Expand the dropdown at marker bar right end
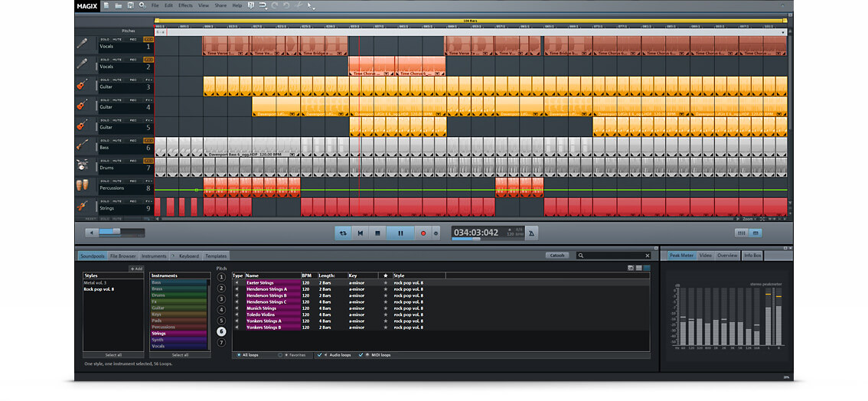 [783, 32]
